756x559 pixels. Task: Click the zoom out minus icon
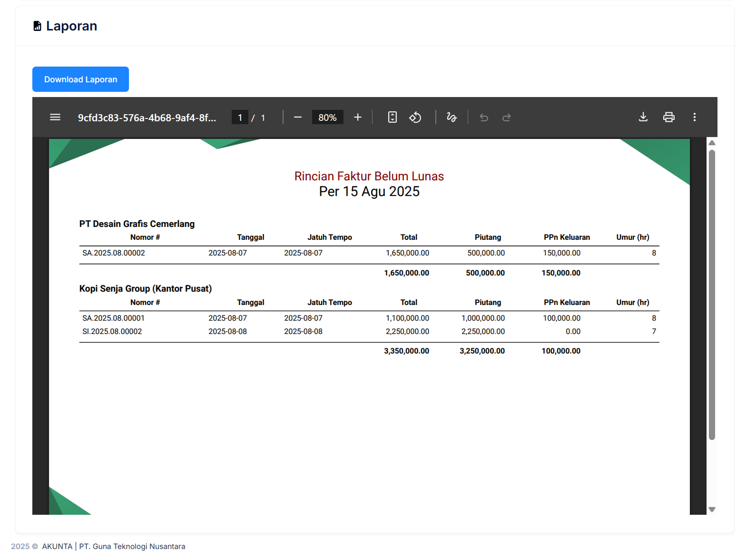pyautogui.click(x=298, y=117)
